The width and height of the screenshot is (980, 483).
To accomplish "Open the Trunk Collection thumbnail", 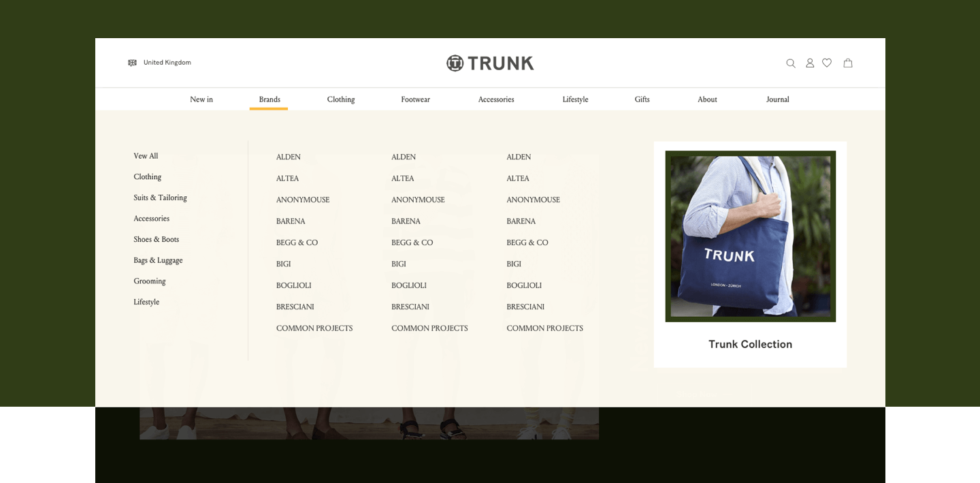I will (x=750, y=236).
